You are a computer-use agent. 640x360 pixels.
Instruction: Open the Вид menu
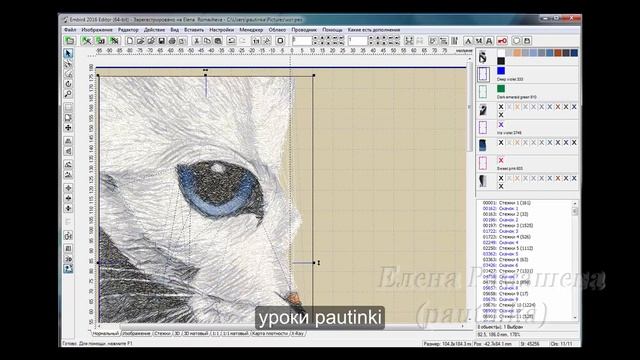coord(174,30)
